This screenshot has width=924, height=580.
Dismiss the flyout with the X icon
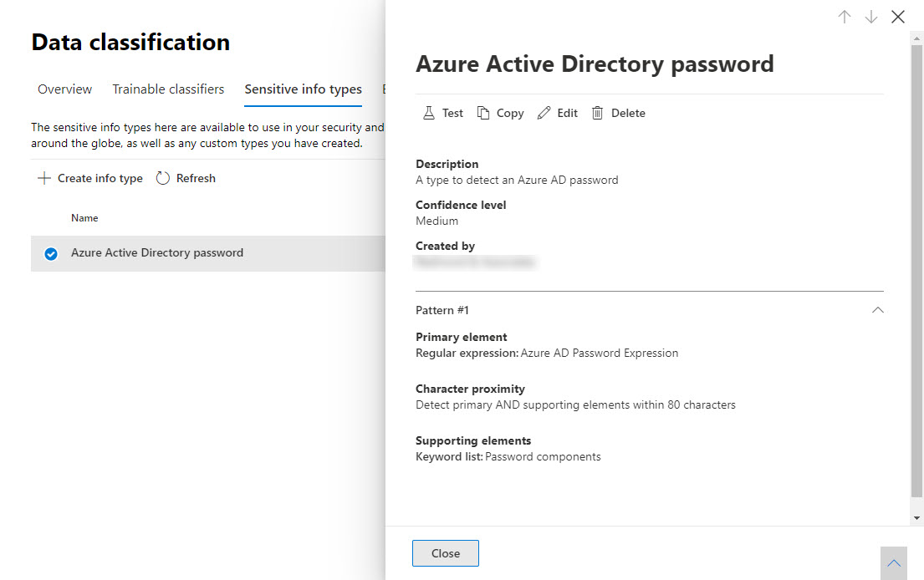[898, 17]
